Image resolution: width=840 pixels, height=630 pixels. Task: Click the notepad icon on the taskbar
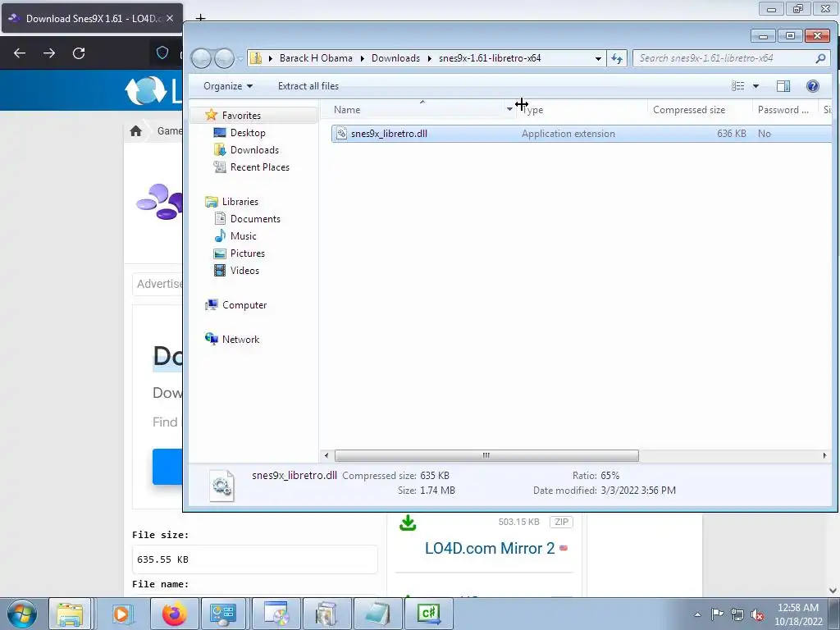pos(377,614)
